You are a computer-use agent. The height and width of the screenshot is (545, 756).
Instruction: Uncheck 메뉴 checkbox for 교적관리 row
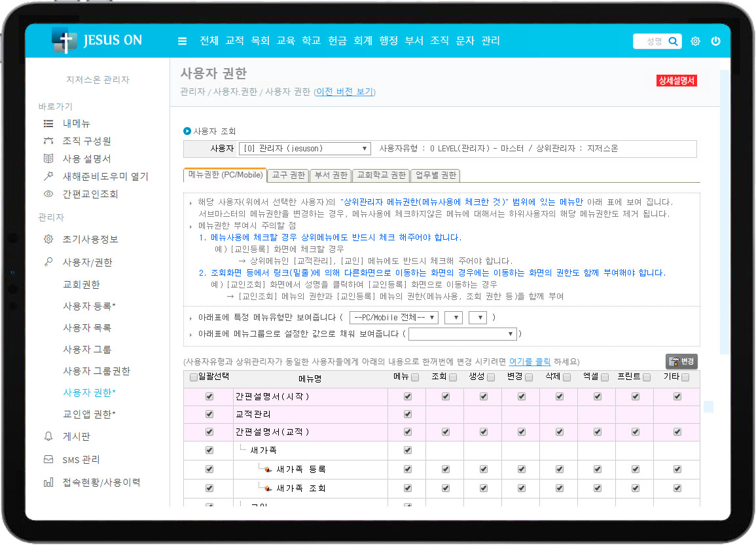(407, 414)
